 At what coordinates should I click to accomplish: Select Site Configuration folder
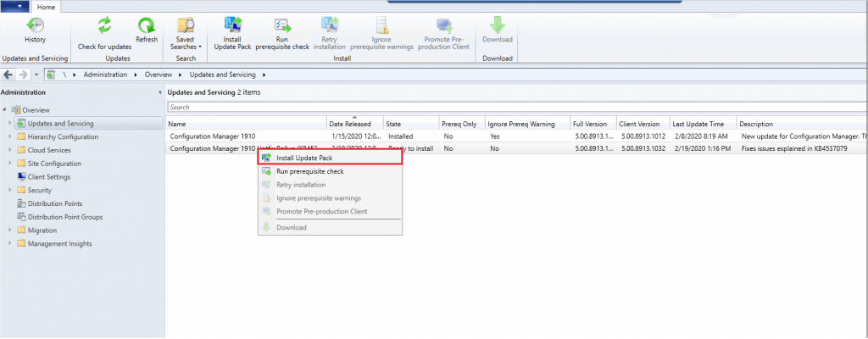[54, 164]
